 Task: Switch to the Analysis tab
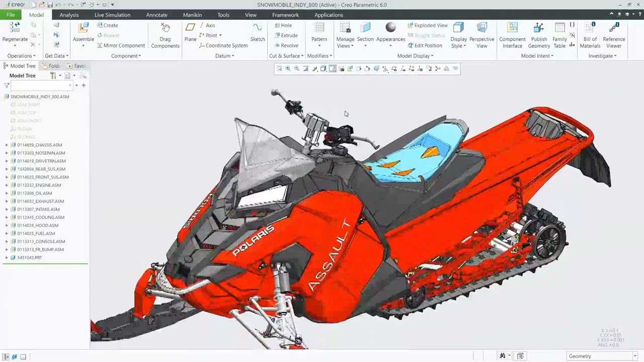[69, 15]
